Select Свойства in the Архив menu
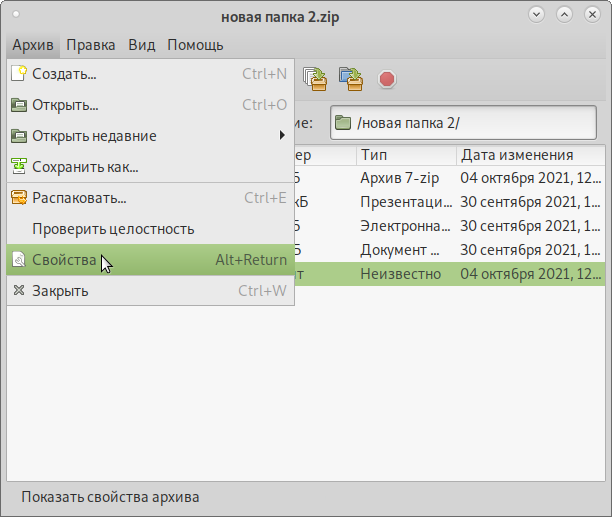The height and width of the screenshot is (517, 612). pos(65,260)
